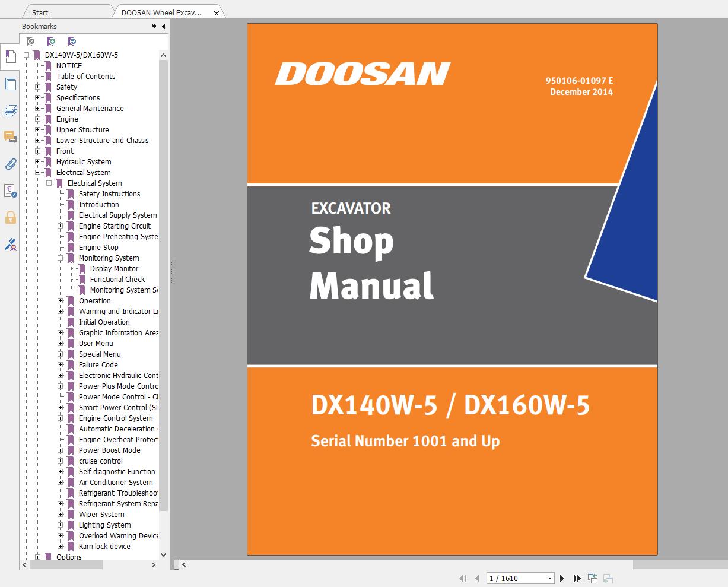Open the Safety Instructions bookmark
Screen dimensions: 728x587
click(x=109, y=193)
